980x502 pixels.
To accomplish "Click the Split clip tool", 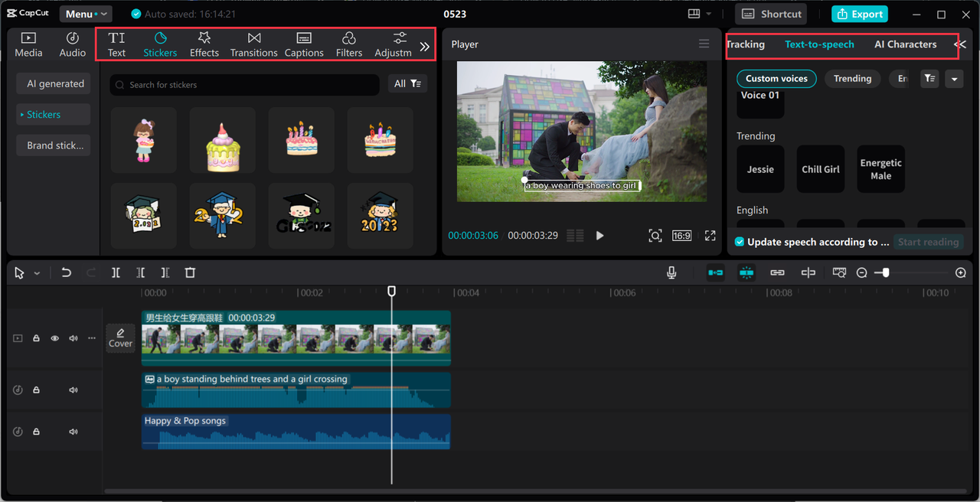I will 116,272.
